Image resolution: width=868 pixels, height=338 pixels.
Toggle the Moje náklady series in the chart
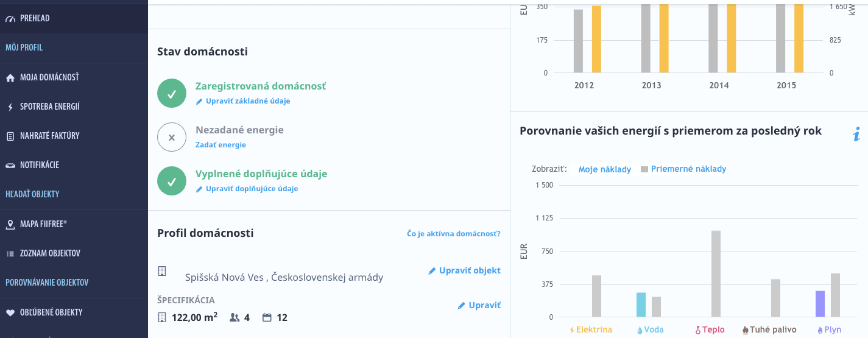(x=604, y=169)
